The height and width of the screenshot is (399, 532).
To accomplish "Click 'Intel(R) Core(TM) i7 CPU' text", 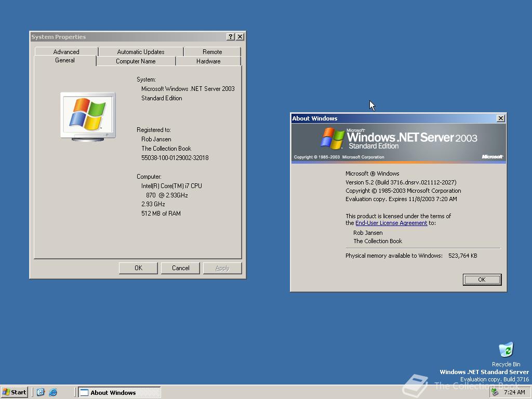I will tap(171, 186).
